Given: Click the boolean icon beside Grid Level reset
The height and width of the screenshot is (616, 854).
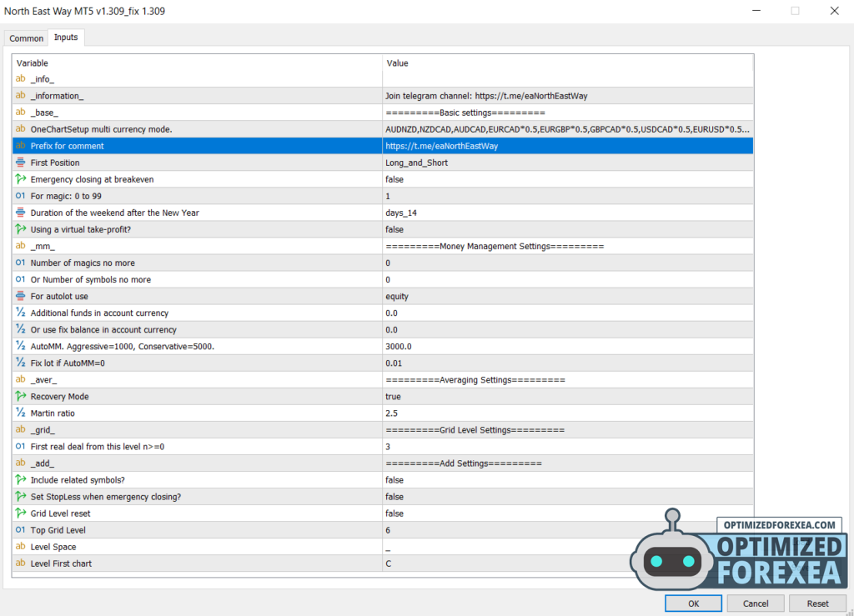Looking at the screenshot, I should click(x=21, y=513).
